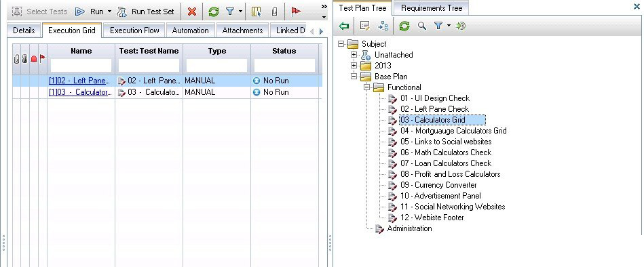This screenshot has height=267, width=644.
Task: Open the Run dropdown arrow
Action: [x=110, y=12]
